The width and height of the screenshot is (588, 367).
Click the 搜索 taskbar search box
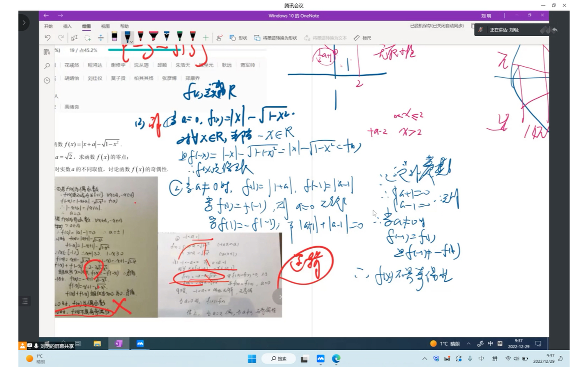pyautogui.click(x=279, y=358)
